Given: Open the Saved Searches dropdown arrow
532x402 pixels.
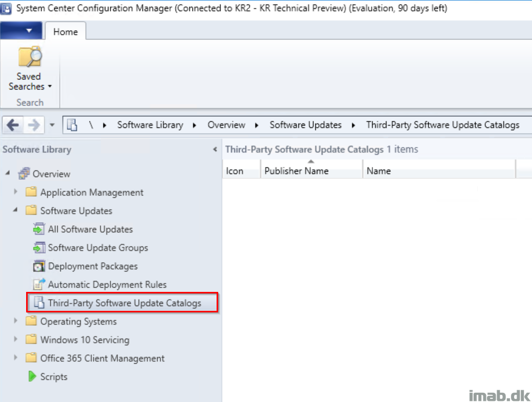Looking at the screenshot, I should [50, 87].
